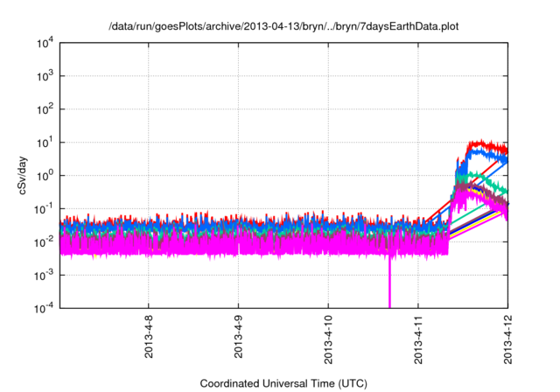
Task: Click the 2013-4-11 date label
Action: pos(418,339)
